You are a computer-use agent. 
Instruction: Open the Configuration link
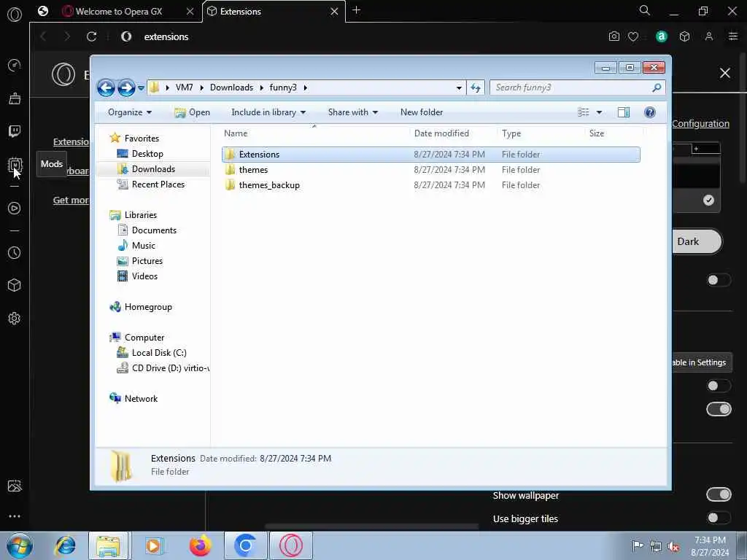pyautogui.click(x=700, y=124)
